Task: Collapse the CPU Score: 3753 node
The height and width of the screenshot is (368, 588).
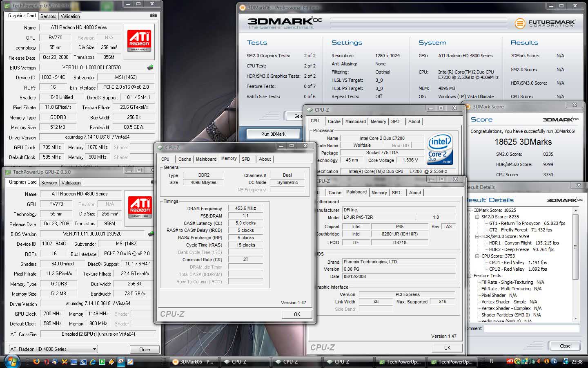Action: pyautogui.click(x=477, y=256)
